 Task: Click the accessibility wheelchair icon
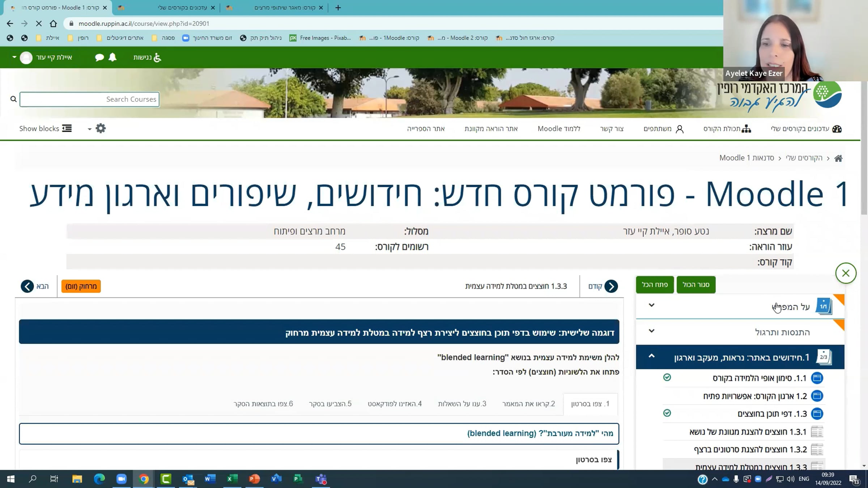(157, 57)
